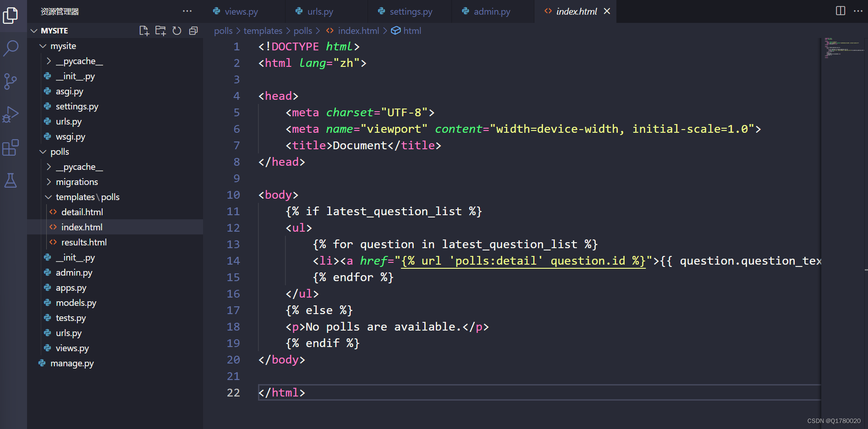Refresh the explorer file tree
The height and width of the screenshot is (429, 868).
177,31
